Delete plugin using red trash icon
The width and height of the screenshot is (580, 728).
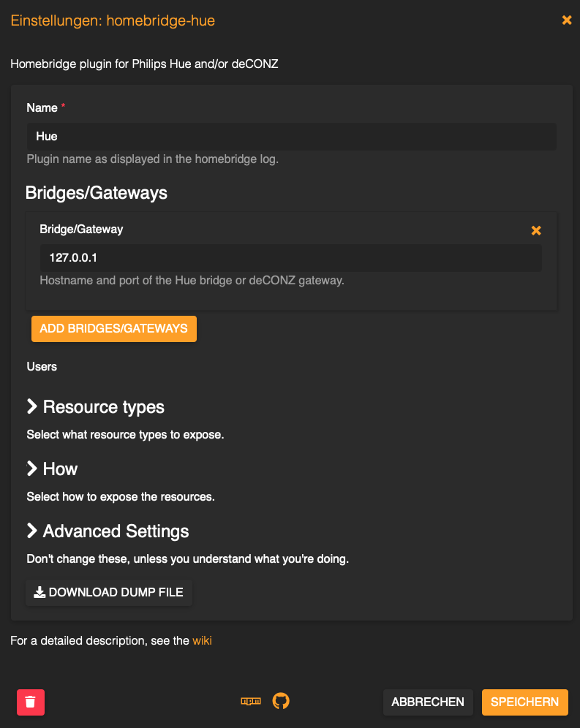[x=31, y=702]
